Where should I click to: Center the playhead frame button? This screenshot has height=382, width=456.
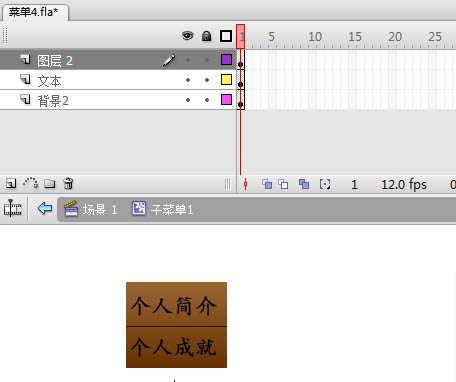[x=245, y=184]
